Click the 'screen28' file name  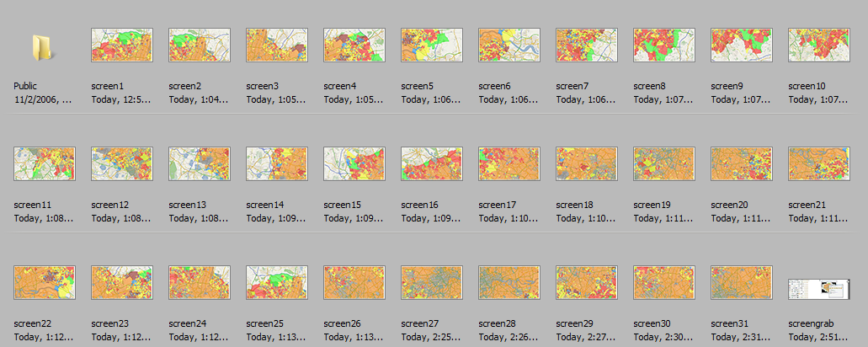[497, 323]
